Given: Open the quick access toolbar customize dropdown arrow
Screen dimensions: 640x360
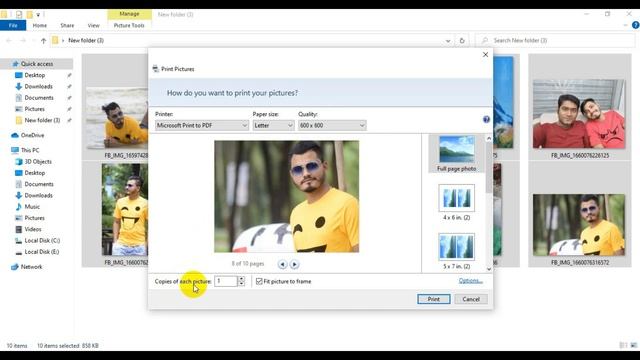Looking at the screenshot, I should tap(38, 15).
